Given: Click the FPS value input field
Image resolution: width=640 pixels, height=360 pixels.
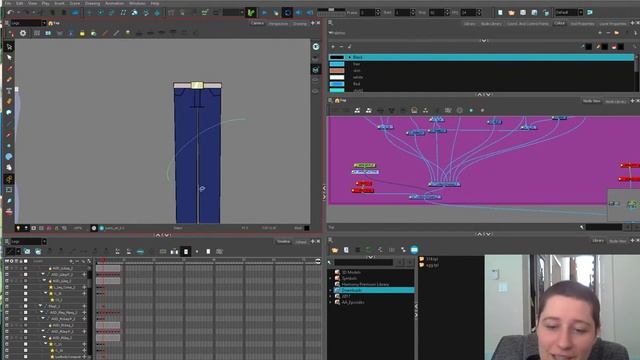Looking at the screenshot, I should 468,13.
